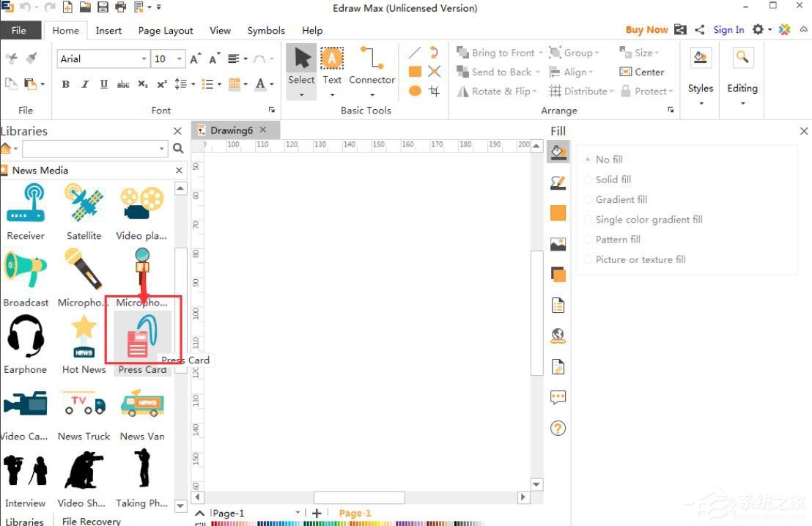Select the Satellite symbol
812x526 pixels.
coord(84,212)
